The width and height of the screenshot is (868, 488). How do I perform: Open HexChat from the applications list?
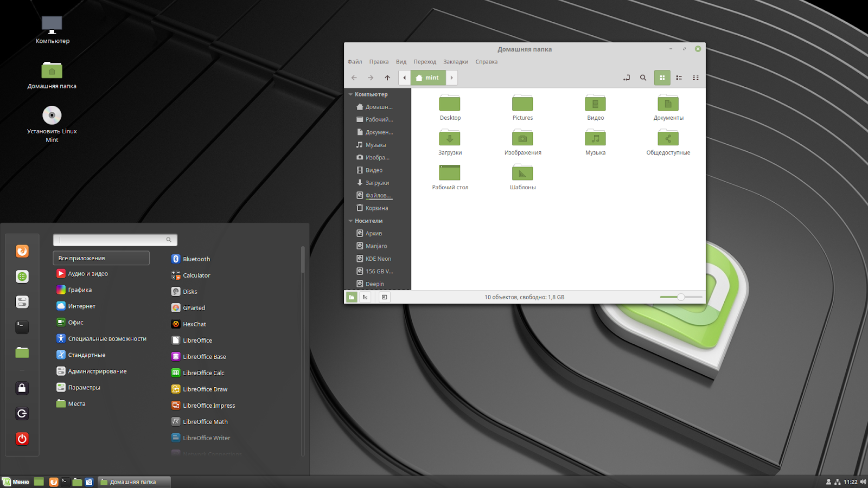194,324
